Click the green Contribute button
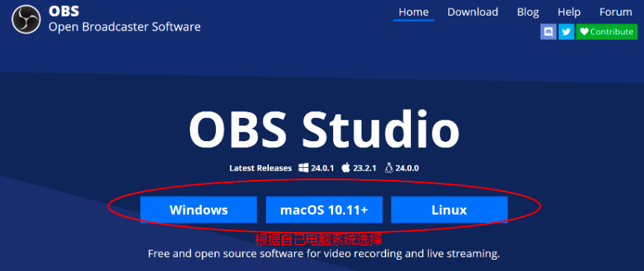 [607, 31]
